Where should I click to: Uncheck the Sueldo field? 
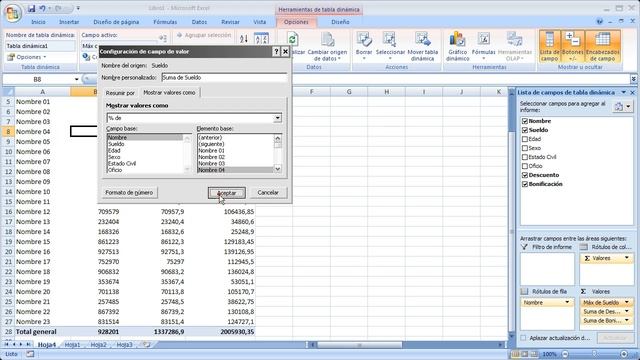click(x=525, y=130)
